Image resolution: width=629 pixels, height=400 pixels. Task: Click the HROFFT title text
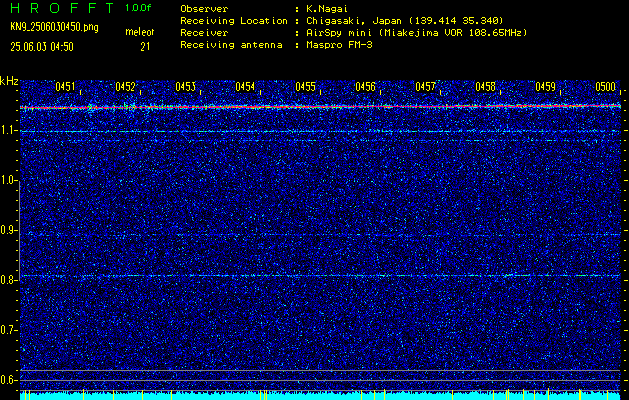click(x=62, y=8)
